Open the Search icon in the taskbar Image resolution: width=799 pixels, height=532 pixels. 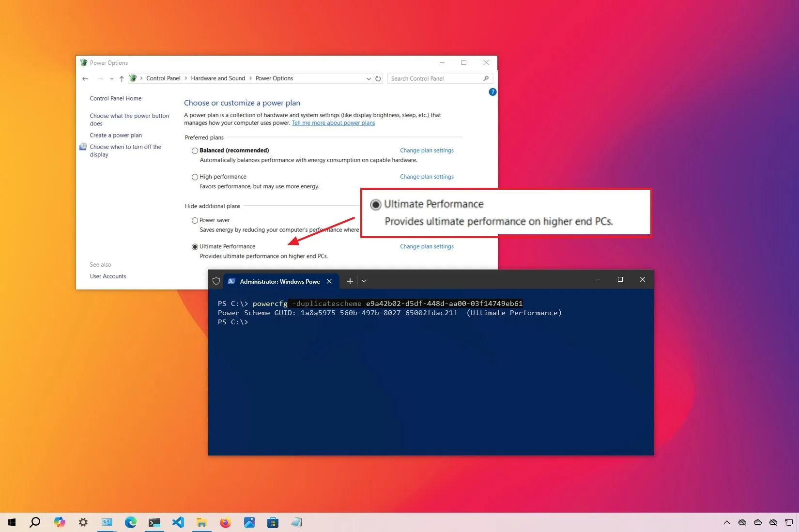(x=35, y=522)
